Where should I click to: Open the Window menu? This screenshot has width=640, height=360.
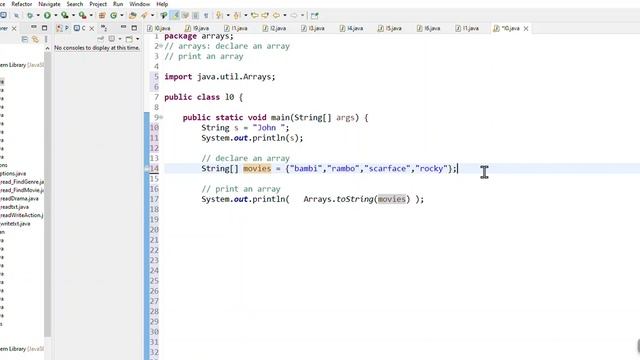point(140,4)
